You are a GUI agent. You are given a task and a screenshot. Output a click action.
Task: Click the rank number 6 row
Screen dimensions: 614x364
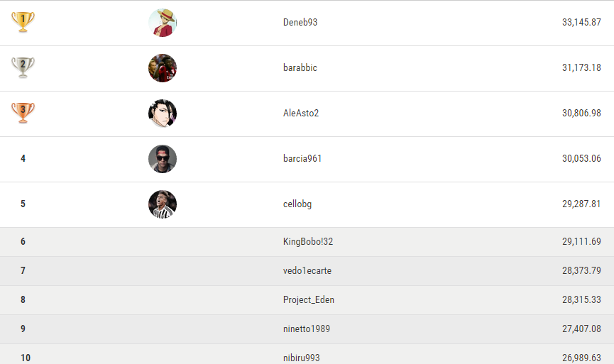tap(307, 242)
